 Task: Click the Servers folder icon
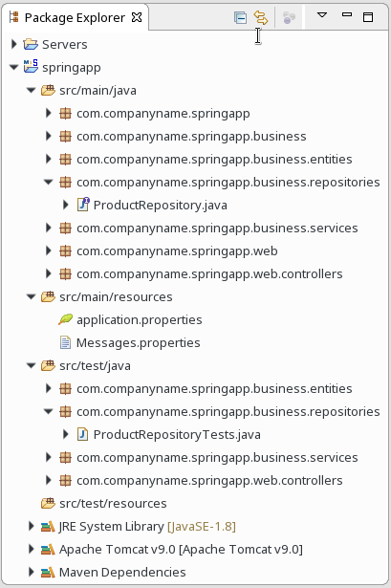(31, 44)
